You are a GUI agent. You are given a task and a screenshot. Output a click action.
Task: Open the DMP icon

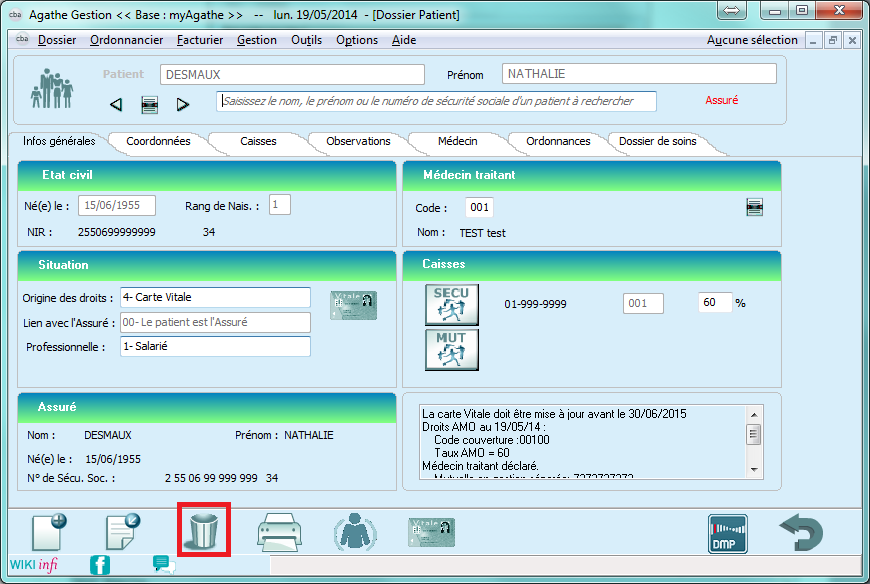[728, 534]
